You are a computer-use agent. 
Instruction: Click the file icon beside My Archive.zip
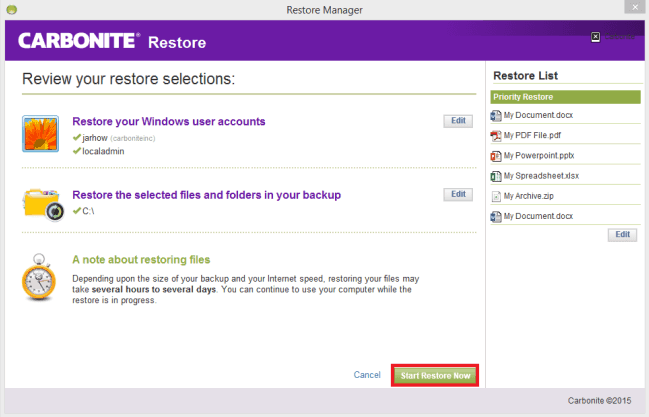click(496, 196)
